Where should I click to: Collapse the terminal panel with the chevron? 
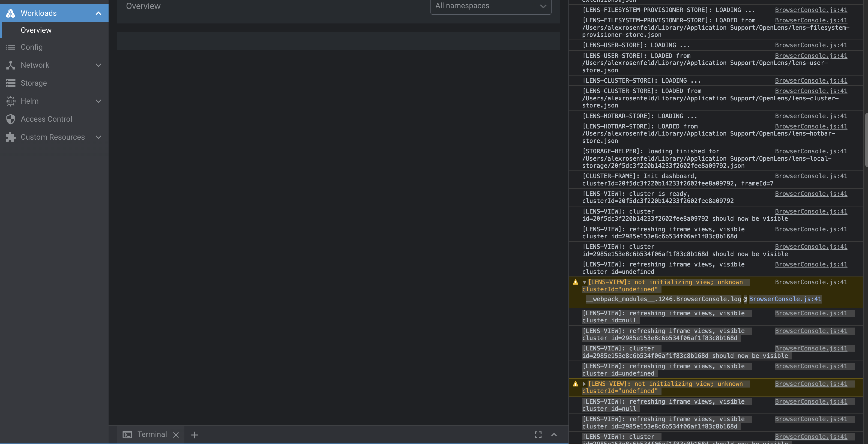click(x=554, y=434)
